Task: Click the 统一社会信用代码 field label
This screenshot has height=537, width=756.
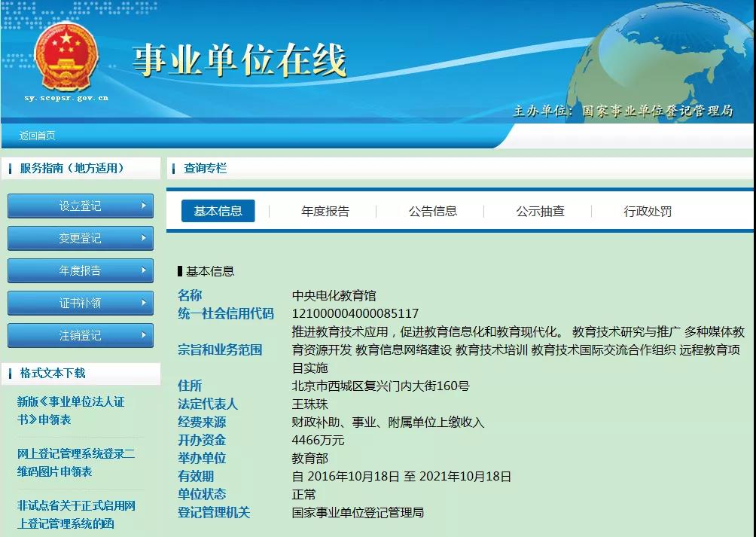Action: pos(226,314)
